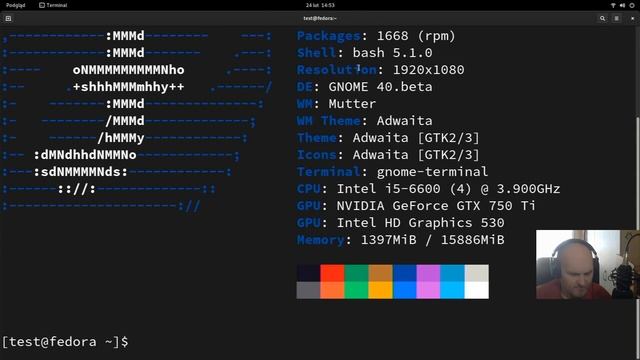Viewport: 640px width, 360px height.
Task: Click the 'gnome-terminal' text
Action: (x=432, y=172)
